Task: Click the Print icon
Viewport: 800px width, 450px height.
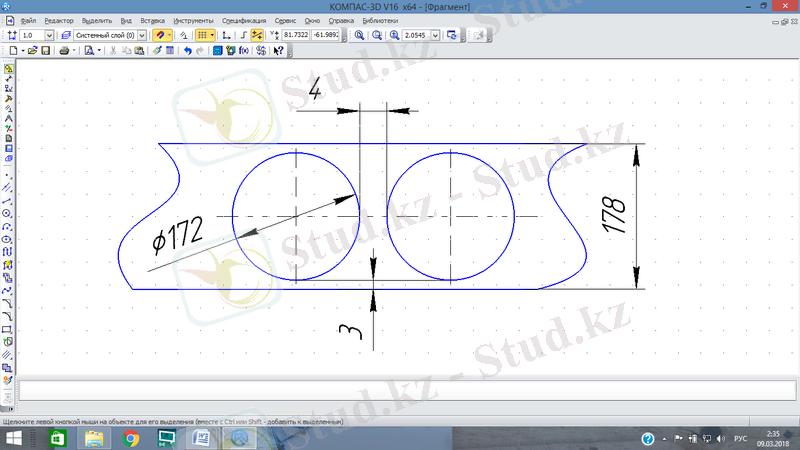Action: 64,51
